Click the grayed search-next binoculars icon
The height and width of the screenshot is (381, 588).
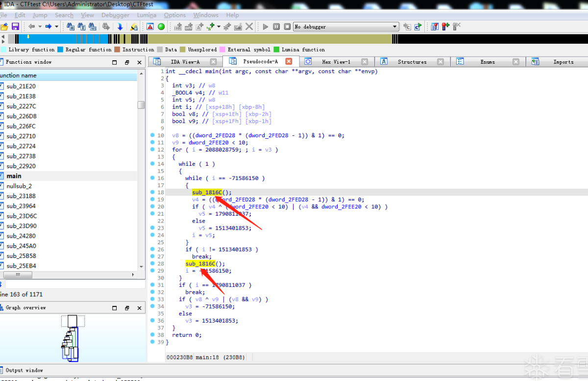coord(106,26)
